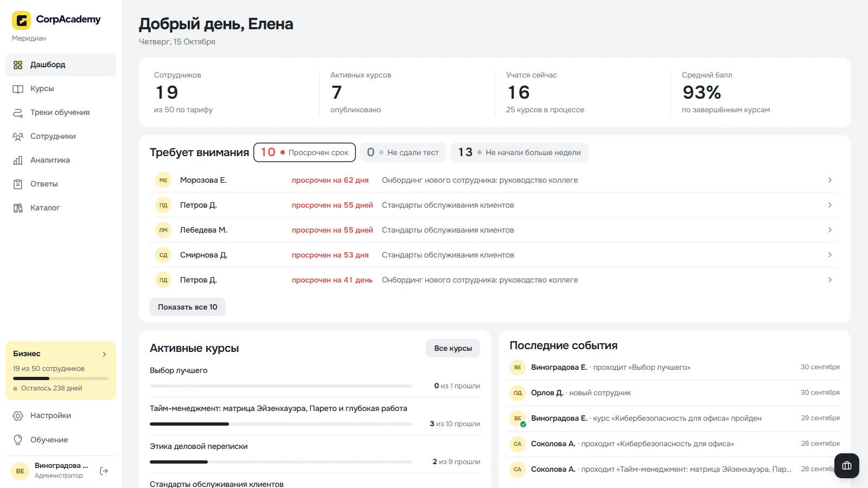The image size is (868, 488).
Task: Click the Тайм-менеджмент course progress bar
Action: tap(281, 424)
